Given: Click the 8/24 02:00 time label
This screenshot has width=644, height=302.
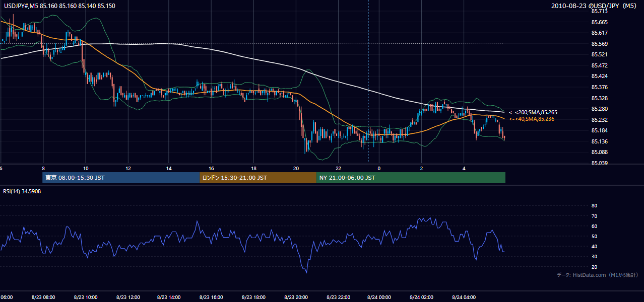Looking at the screenshot, I should point(422,297).
